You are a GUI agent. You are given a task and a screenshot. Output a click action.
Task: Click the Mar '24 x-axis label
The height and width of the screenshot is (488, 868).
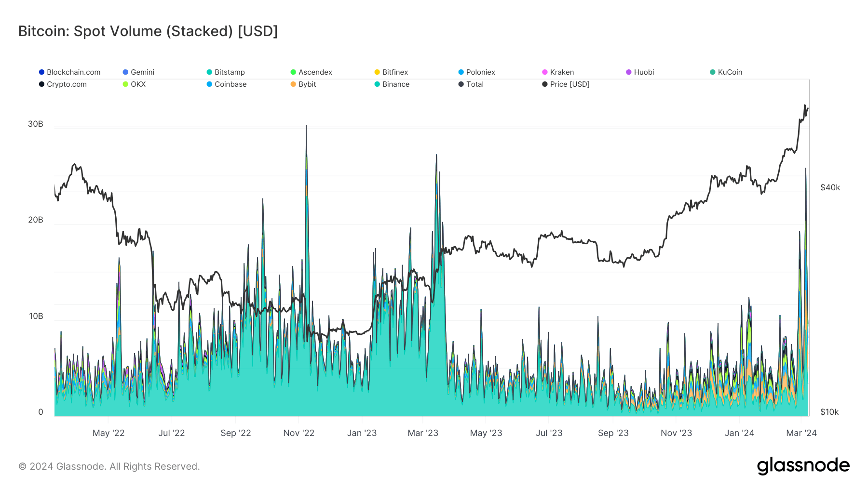[801, 433]
